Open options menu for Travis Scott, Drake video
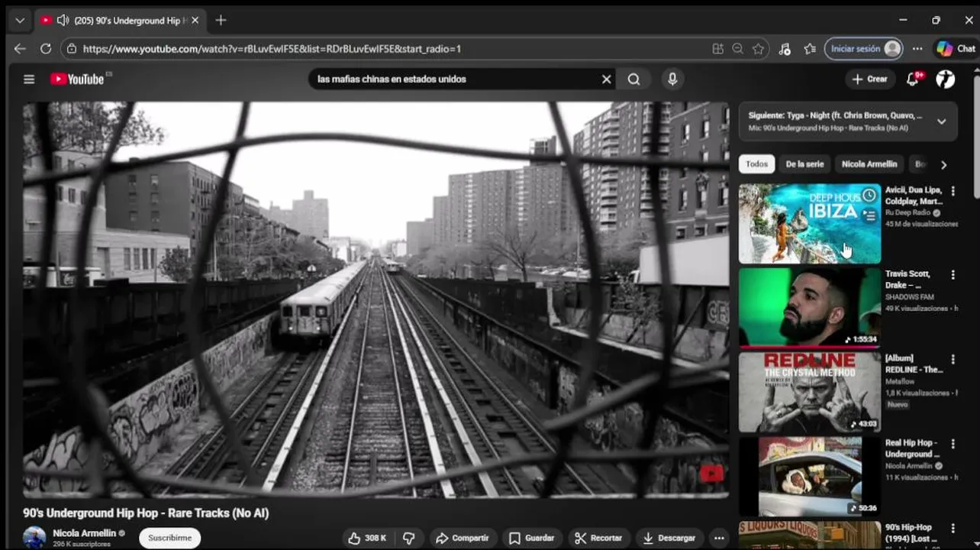This screenshot has height=550, width=980. click(x=953, y=275)
